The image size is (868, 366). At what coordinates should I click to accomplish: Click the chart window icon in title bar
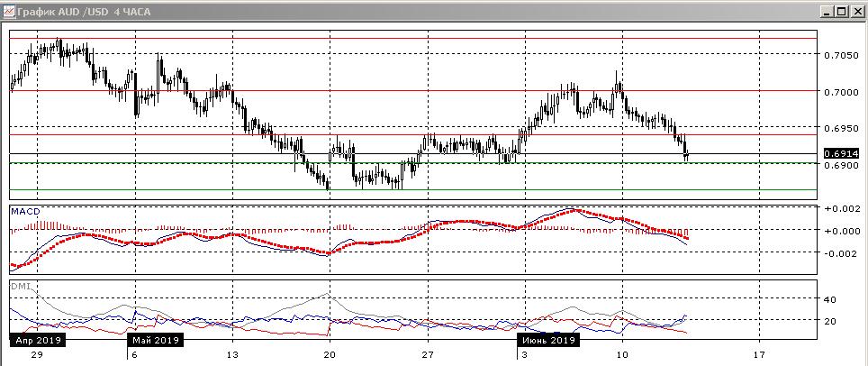8,12
